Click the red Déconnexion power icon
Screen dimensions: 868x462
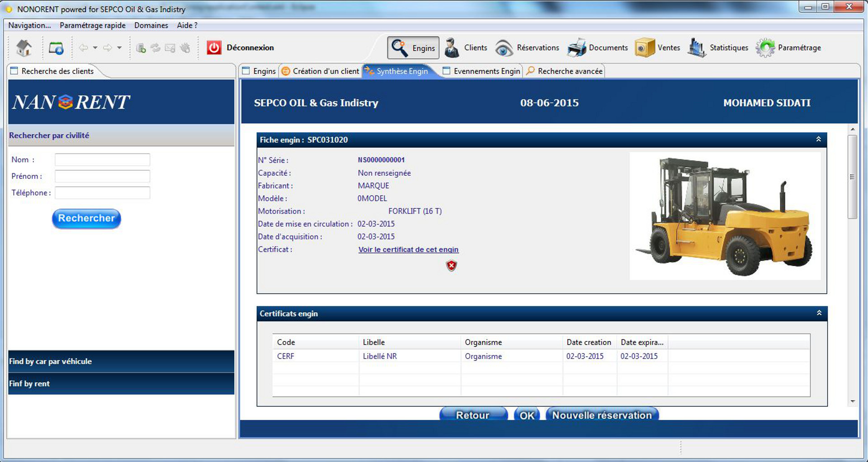(x=214, y=48)
